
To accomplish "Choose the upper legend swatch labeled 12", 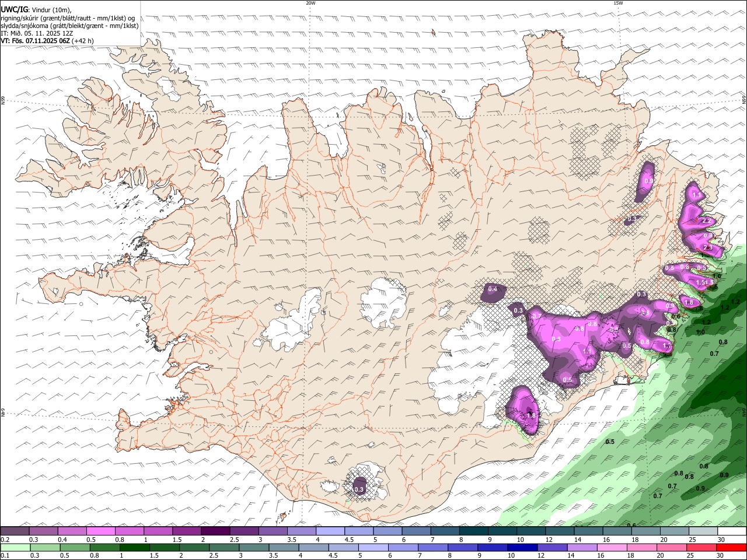I will (x=559, y=531).
